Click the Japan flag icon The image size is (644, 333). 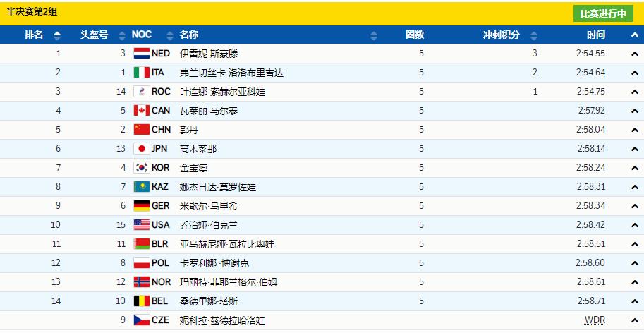tap(142, 149)
